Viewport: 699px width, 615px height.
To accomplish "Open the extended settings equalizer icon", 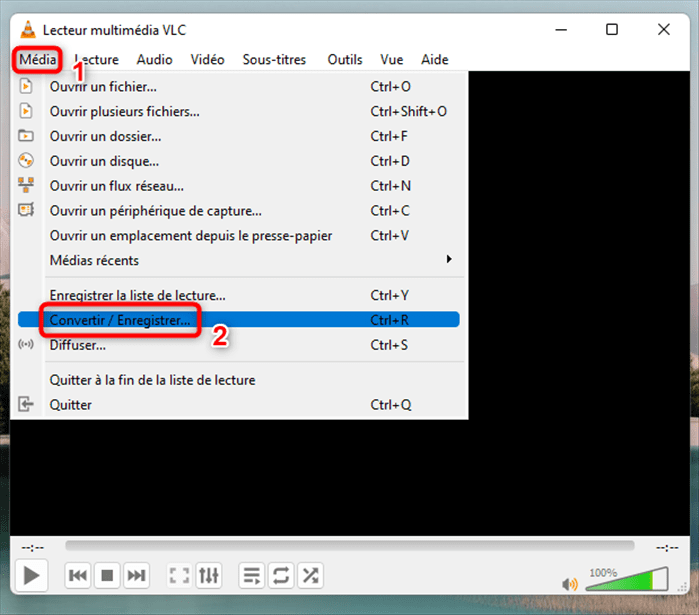I will pos(209,575).
